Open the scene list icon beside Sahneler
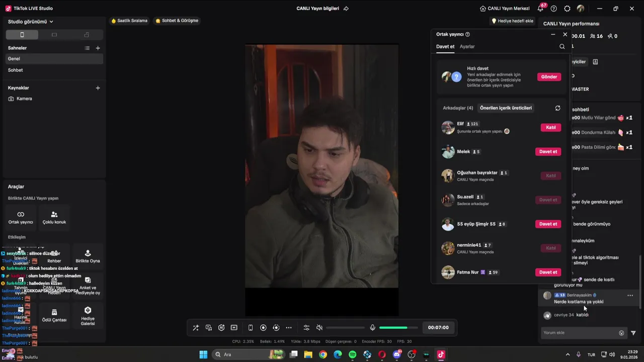Image resolution: width=644 pixels, height=362 pixels. coord(87,48)
